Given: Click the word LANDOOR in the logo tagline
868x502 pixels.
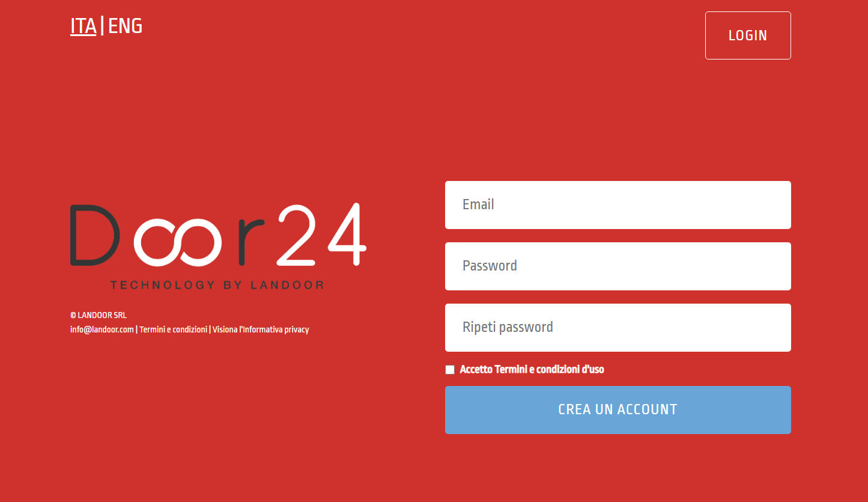Looking at the screenshot, I should 287,285.
